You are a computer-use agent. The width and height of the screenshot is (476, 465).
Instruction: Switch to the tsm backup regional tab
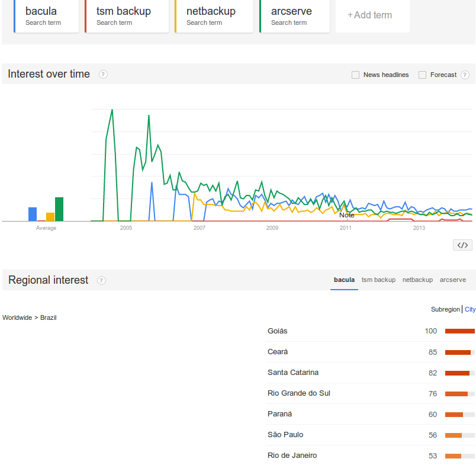(x=378, y=280)
